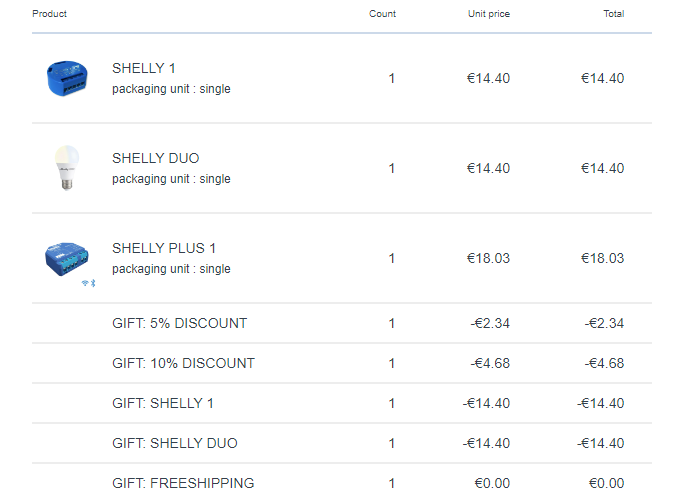Open the SHELLY DUO product name

[156, 158]
